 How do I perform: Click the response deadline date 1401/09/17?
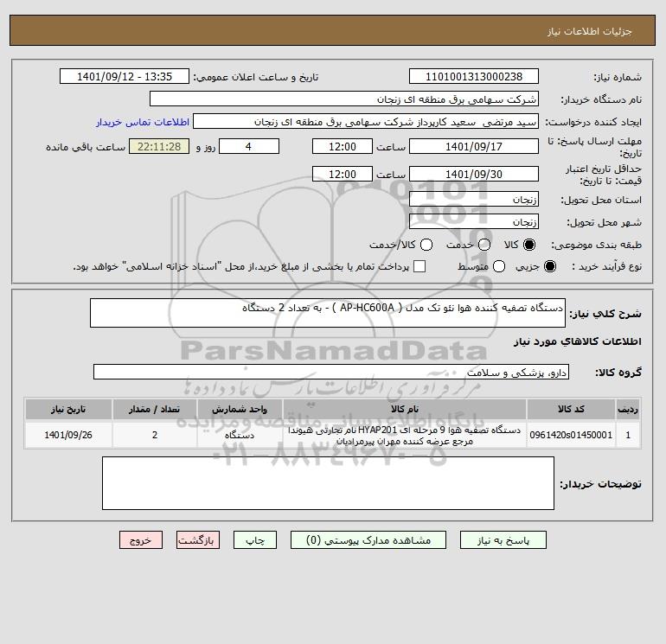tap(474, 146)
